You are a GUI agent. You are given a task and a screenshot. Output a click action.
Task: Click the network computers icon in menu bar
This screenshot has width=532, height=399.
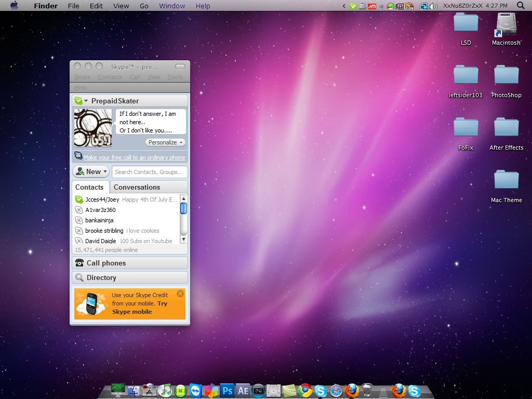(424, 6)
